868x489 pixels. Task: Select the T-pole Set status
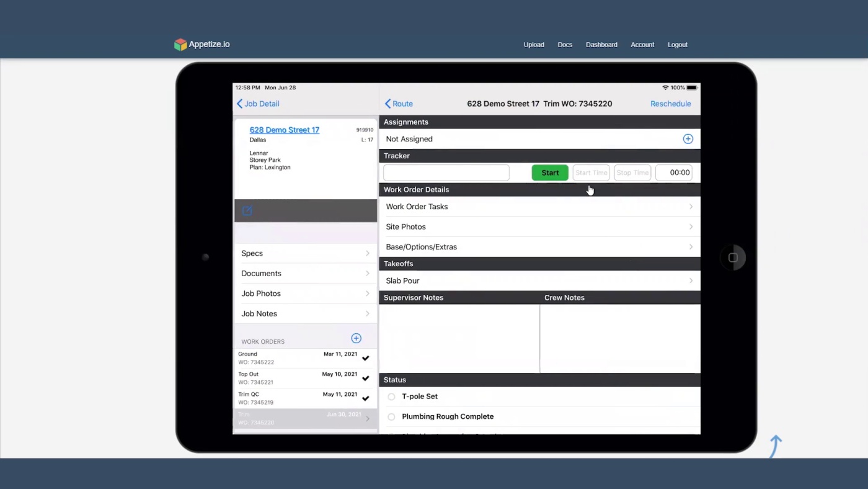[391, 397]
